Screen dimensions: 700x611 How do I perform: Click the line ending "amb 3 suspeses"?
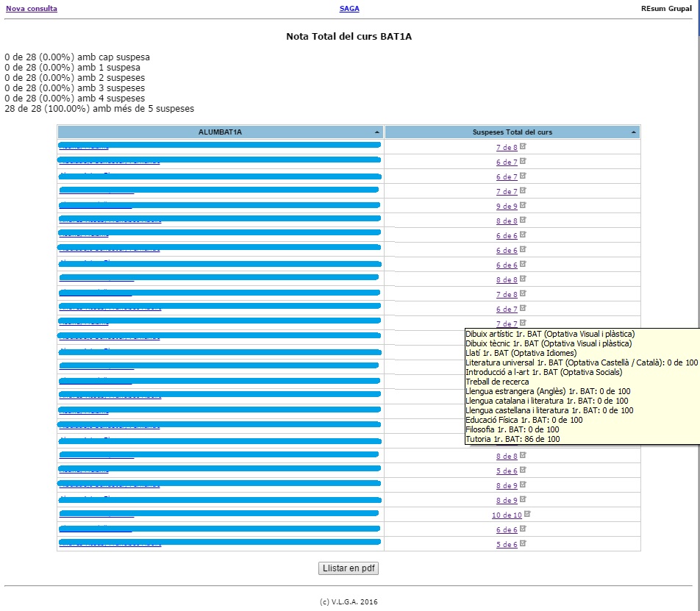click(x=74, y=88)
